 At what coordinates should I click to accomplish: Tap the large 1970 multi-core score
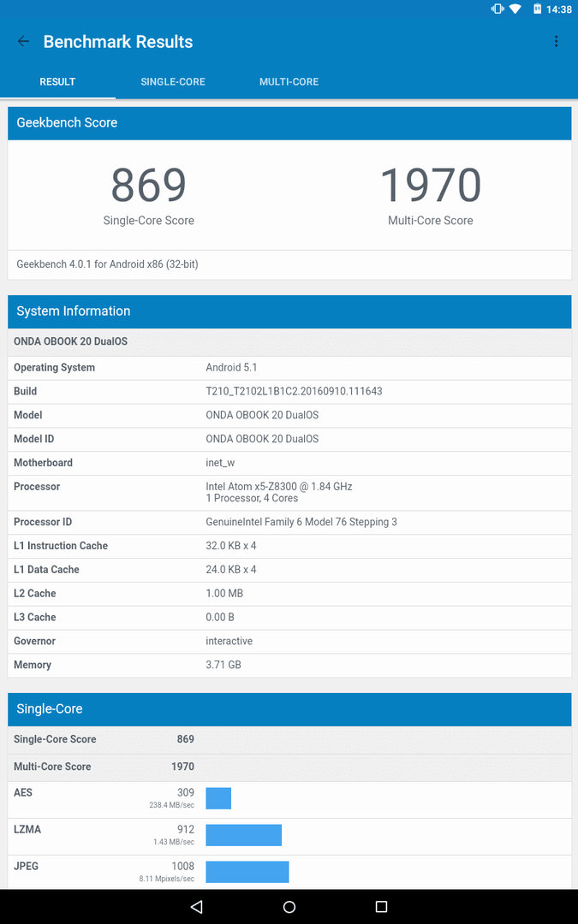pos(431,185)
